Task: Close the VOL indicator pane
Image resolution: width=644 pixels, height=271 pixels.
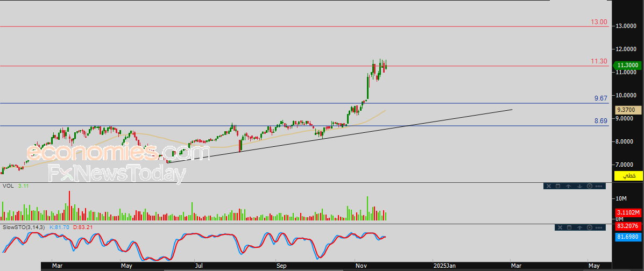Action: [549, 186]
